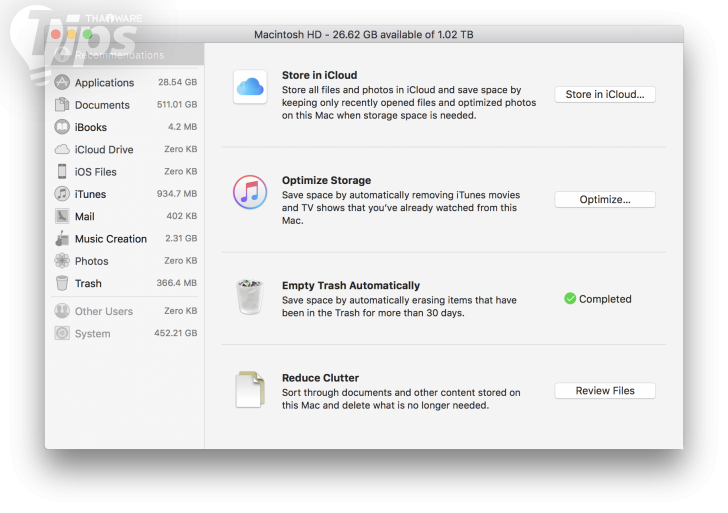This screenshot has width=728, height=513.
Task: Click the iTunes icon beside Optimize Storage
Action: point(250,192)
